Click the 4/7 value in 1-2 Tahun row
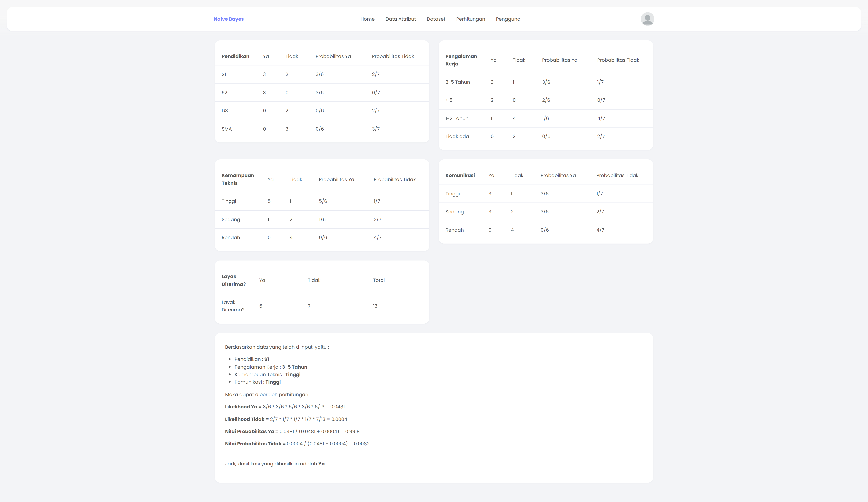Viewport: 868px width, 502px height. pos(601,119)
